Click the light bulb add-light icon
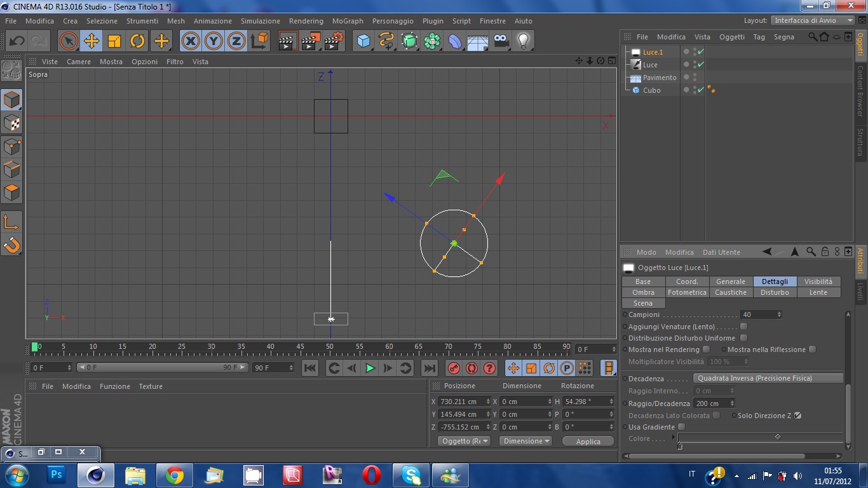 (523, 41)
